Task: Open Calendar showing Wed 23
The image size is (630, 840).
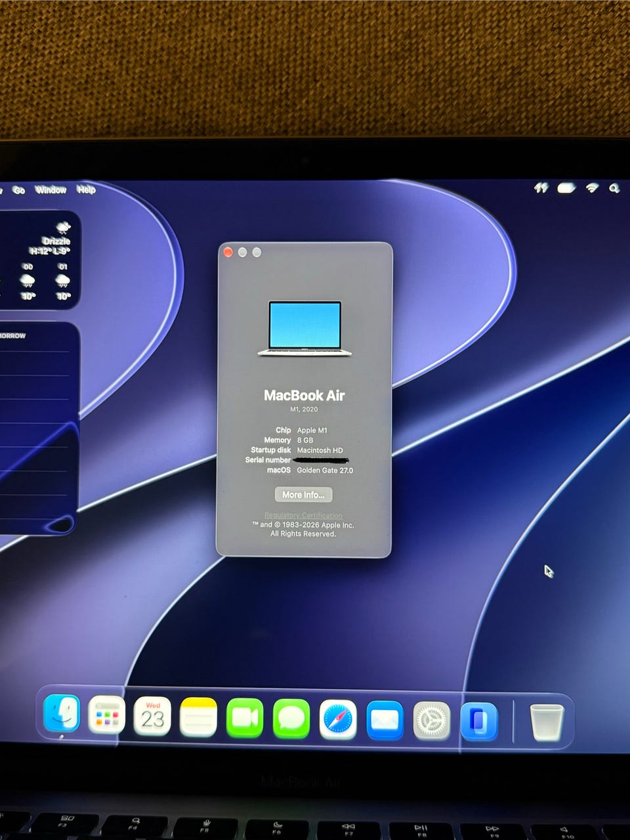Action: pos(152,716)
